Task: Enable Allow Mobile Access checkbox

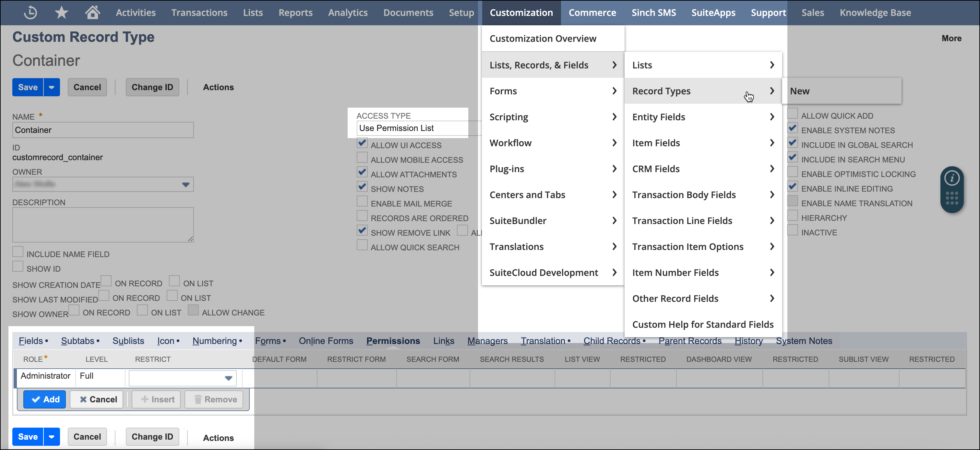Action: (x=362, y=158)
